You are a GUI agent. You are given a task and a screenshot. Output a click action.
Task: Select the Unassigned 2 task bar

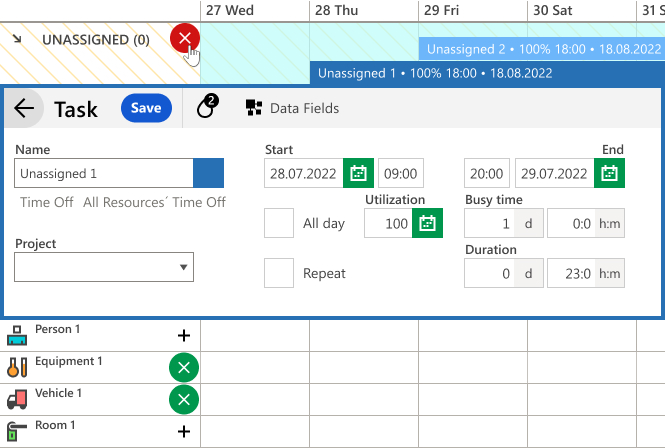[542, 49]
